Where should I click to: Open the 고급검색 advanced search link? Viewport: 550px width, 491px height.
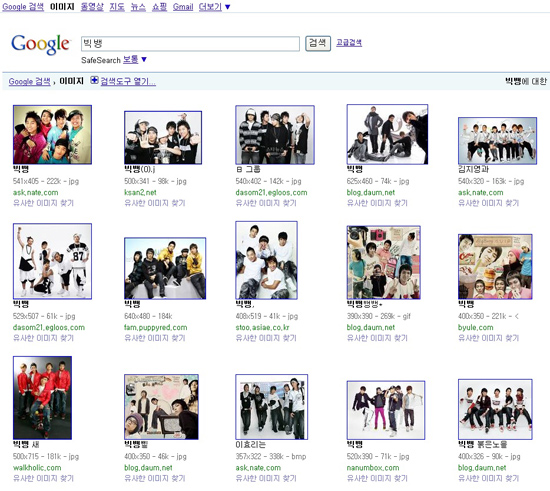(349, 42)
